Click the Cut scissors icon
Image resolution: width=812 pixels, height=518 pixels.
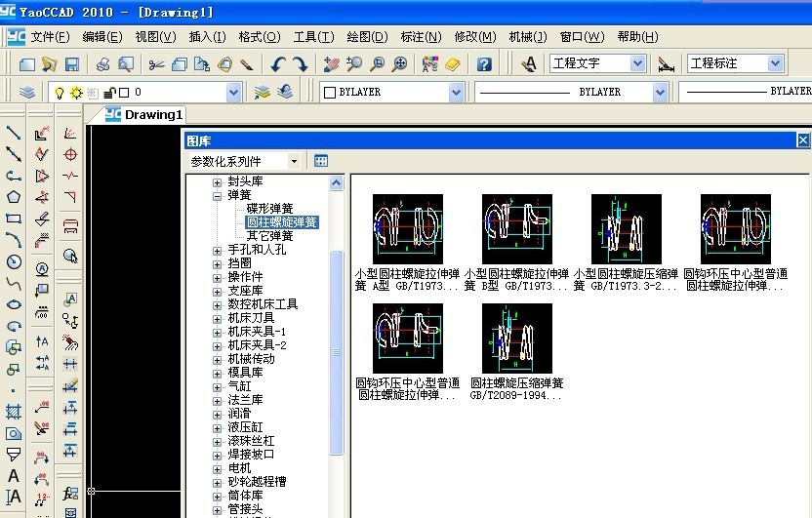coord(156,64)
